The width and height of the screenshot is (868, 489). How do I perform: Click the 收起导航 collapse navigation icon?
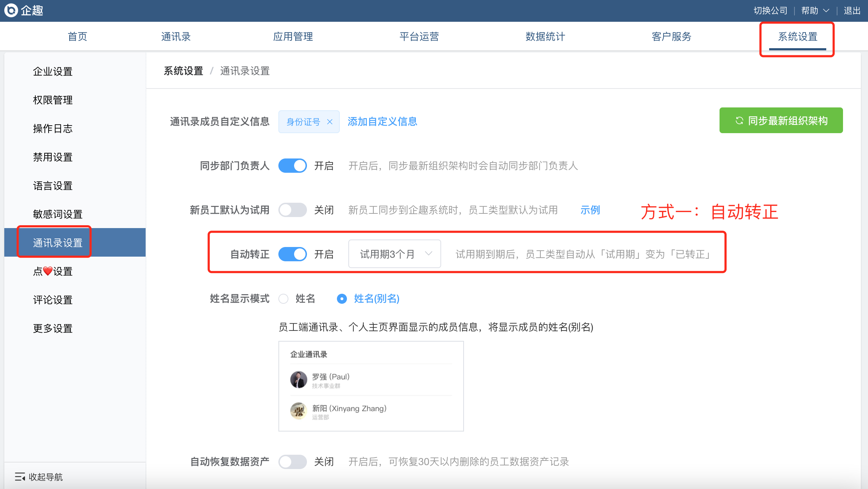[x=20, y=477]
